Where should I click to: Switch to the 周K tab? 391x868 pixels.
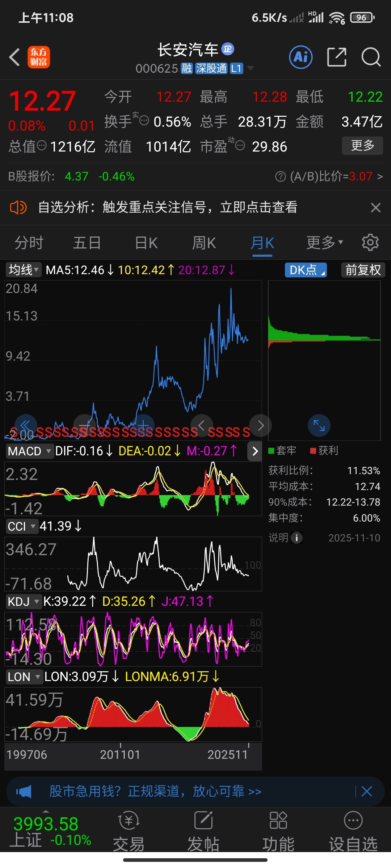[204, 242]
